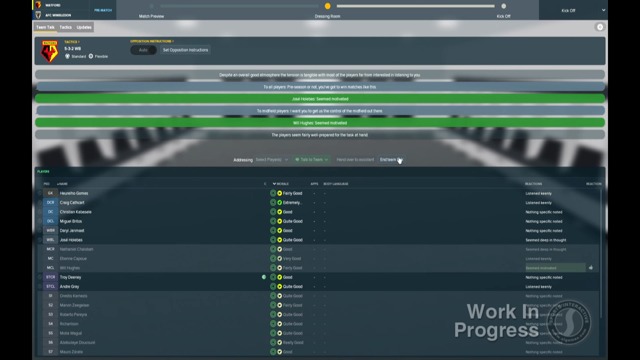Open the Kick Off dropdown arrow
The height and width of the screenshot is (360, 640).
click(x=603, y=10)
